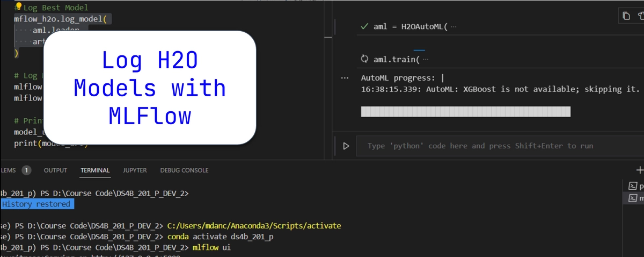The image size is (644, 257).
Task: Click the 'XGBoost is not available' output line
Action: tap(500, 89)
